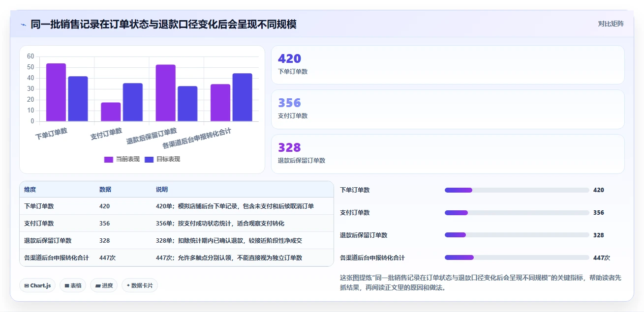Toggle the 当前表现 legend swatch

pyautogui.click(x=109, y=159)
